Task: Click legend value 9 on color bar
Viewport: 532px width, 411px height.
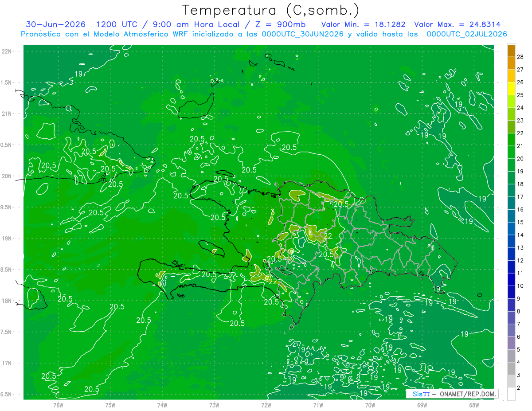Action: tap(520, 299)
